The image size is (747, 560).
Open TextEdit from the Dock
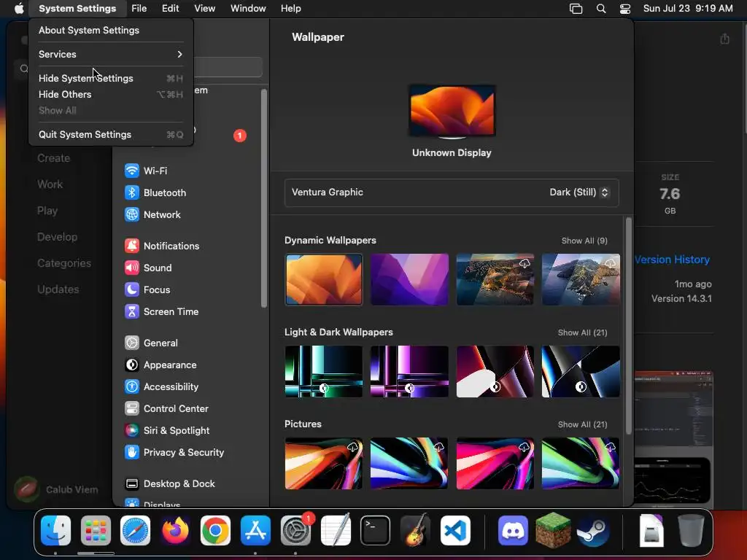click(x=336, y=531)
